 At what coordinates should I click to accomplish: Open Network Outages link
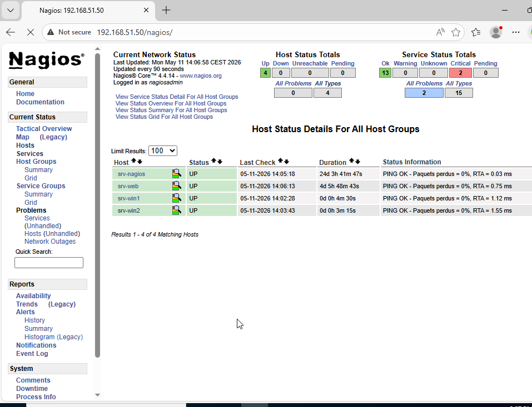pos(50,242)
